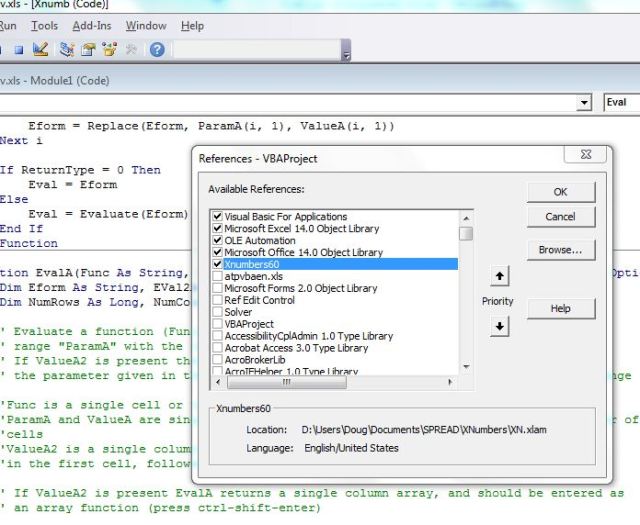This screenshot has height=525, width=640.
Task: Open the Eval procedure combo box
Action: point(622,102)
